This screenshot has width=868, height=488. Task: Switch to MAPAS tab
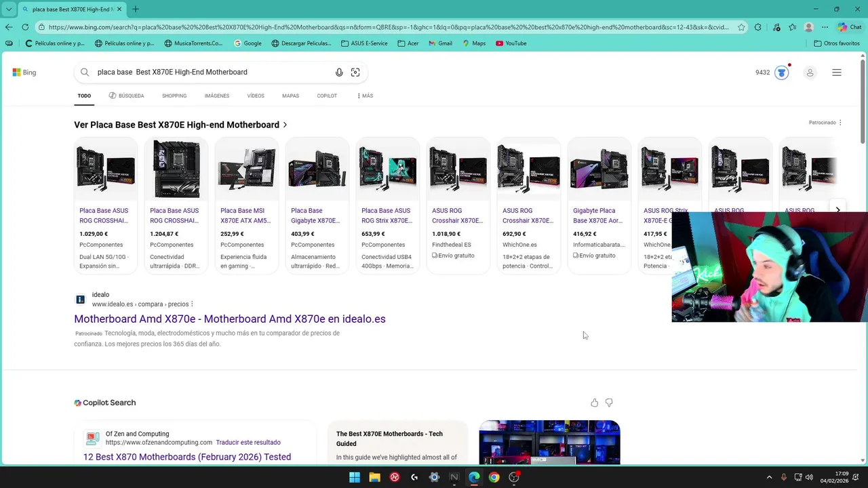tap(290, 96)
